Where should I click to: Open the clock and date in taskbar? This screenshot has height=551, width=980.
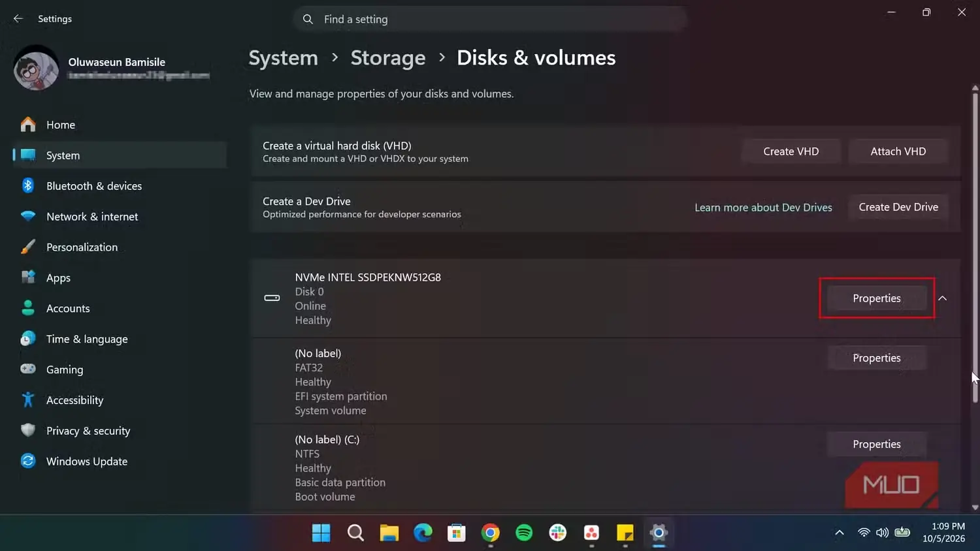(943, 533)
